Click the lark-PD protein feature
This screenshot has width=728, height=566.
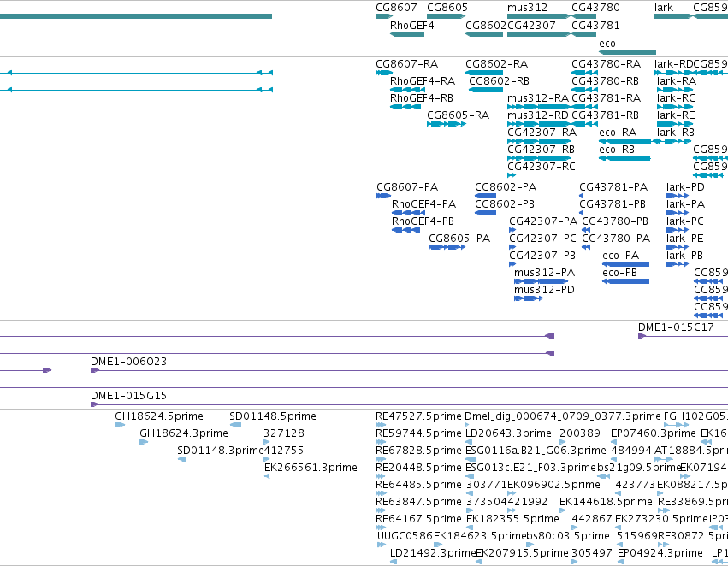pos(678,196)
